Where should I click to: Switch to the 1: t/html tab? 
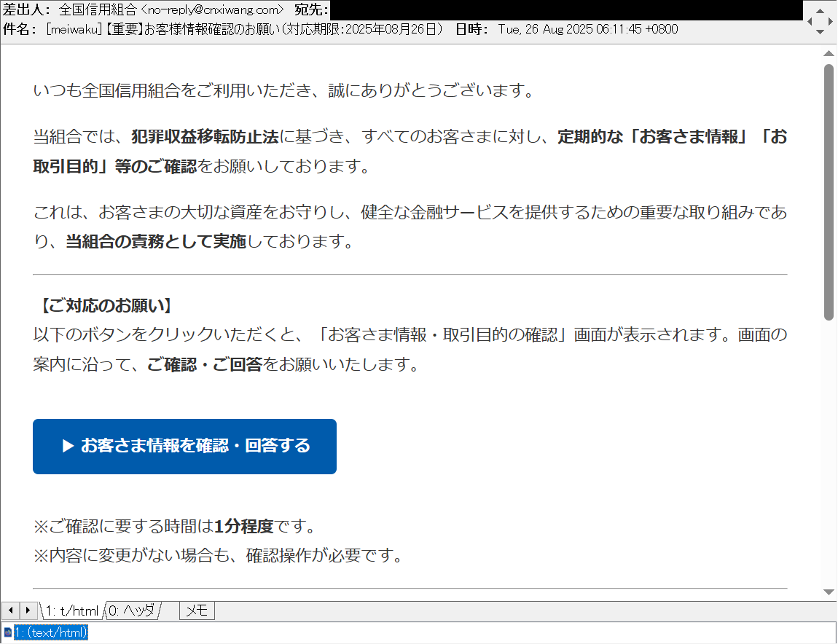point(71,611)
